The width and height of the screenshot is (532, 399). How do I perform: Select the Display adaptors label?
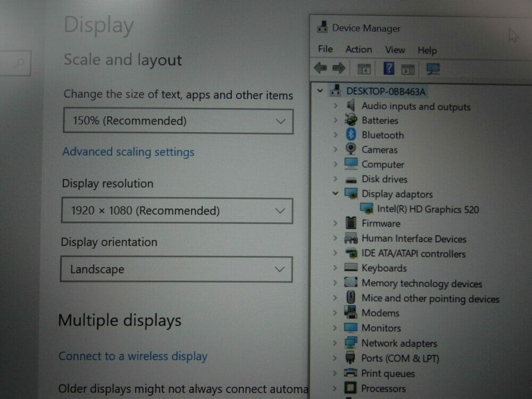pos(397,194)
